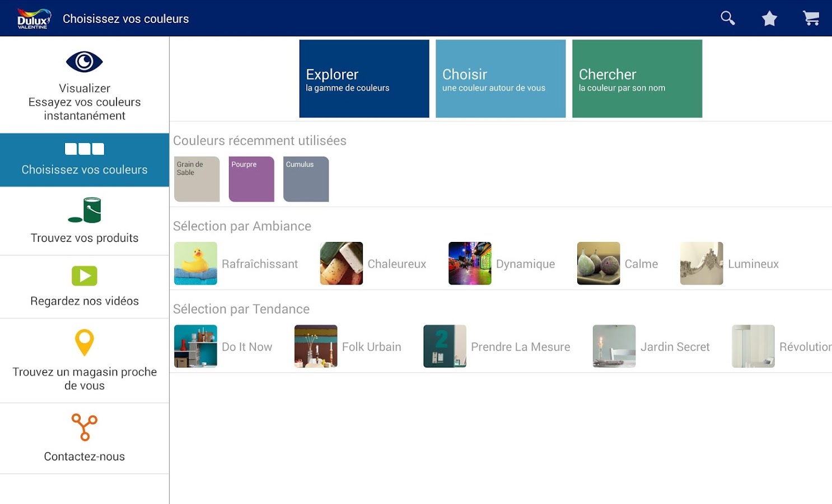Select the Choisissez vos couleurs sidebar entry
832x504 pixels.
(85, 160)
